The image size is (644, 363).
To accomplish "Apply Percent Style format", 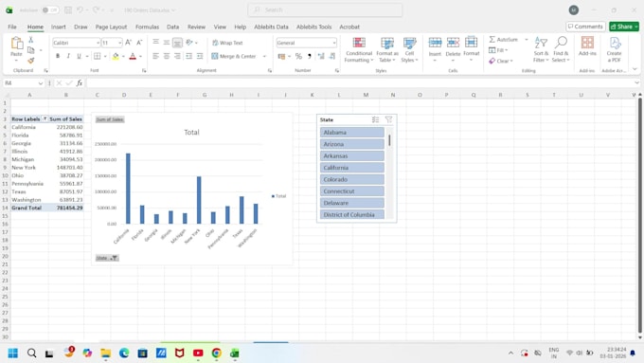I will point(298,56).
